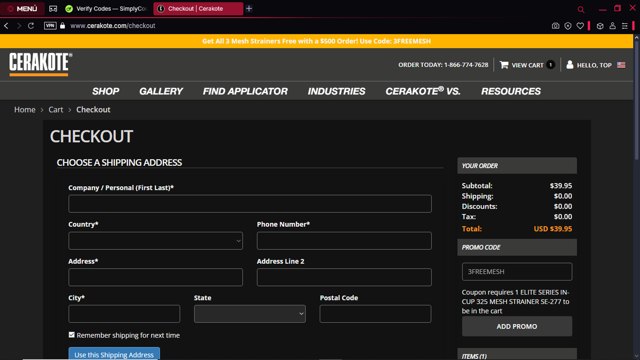Open the tab search magnifier icon
The image size is (640, 360).
coord(581,9)
